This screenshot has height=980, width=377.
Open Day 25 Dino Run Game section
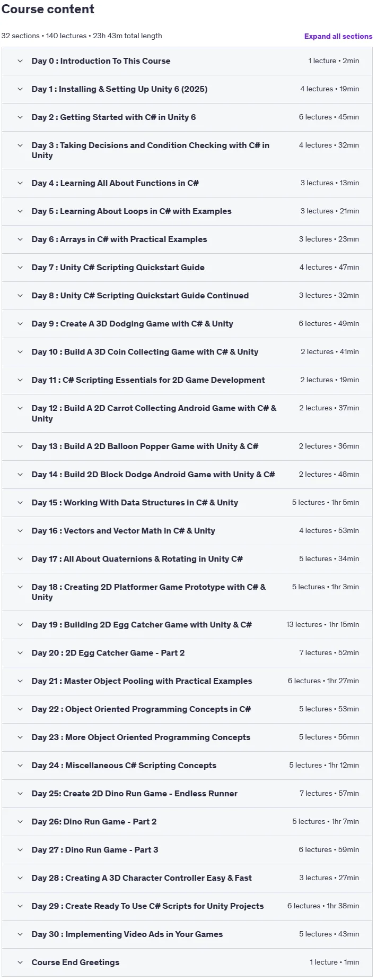coord(187,794)
